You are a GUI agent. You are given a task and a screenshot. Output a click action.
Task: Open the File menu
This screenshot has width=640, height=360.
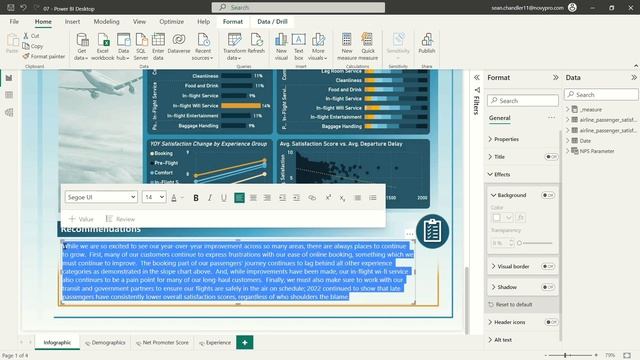pos(14,22)
